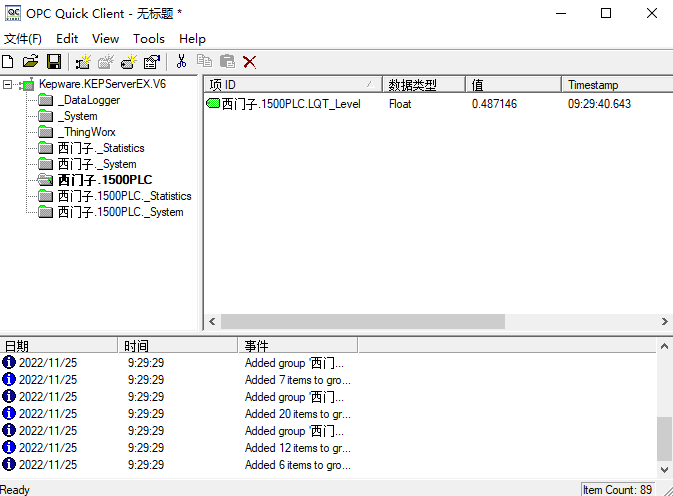The height and width of the screenshot is (496, 673).
Task: Click the event log vertical scrollbar thumb
Action: pyautogui.click(x=664, y=439)
